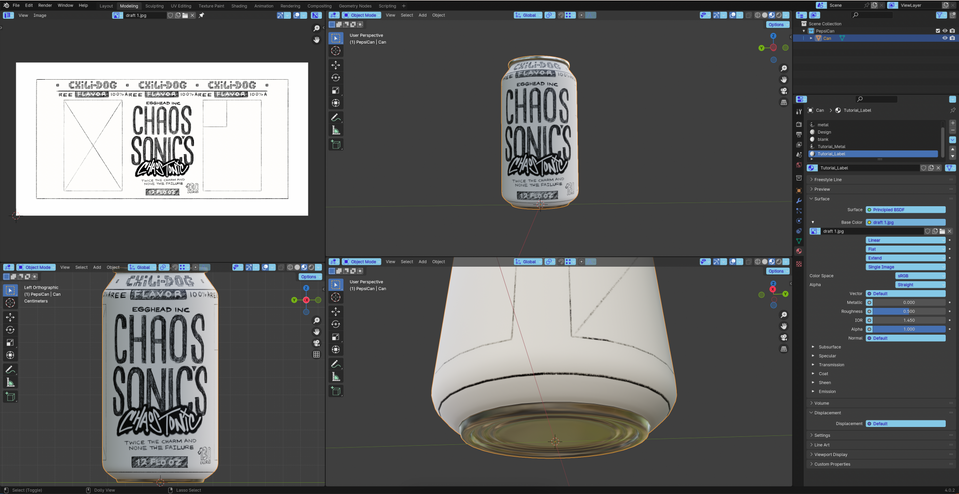Open the Object Data properties tab

pos(799,241)
